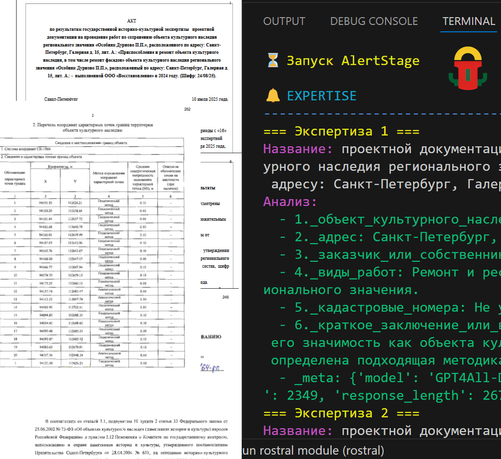Click the '=== Экспертиза 1 ===' line
501x459 pixels.
point(341,131)
